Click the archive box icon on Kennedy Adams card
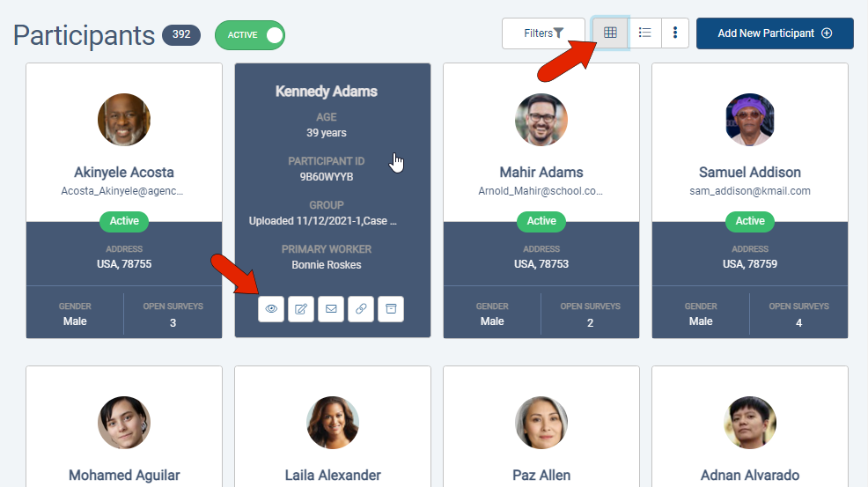Viewport: 868px width, 487px height. click(x=391, y=308)
